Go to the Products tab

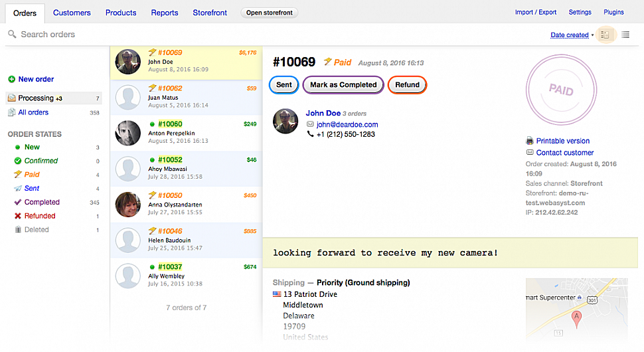121,13
